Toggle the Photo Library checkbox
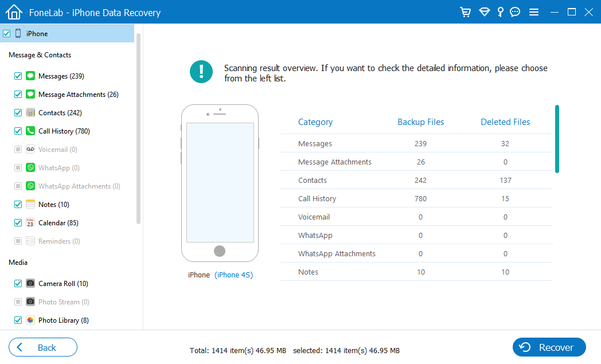 pyautogui.click(x=18, y=320)
